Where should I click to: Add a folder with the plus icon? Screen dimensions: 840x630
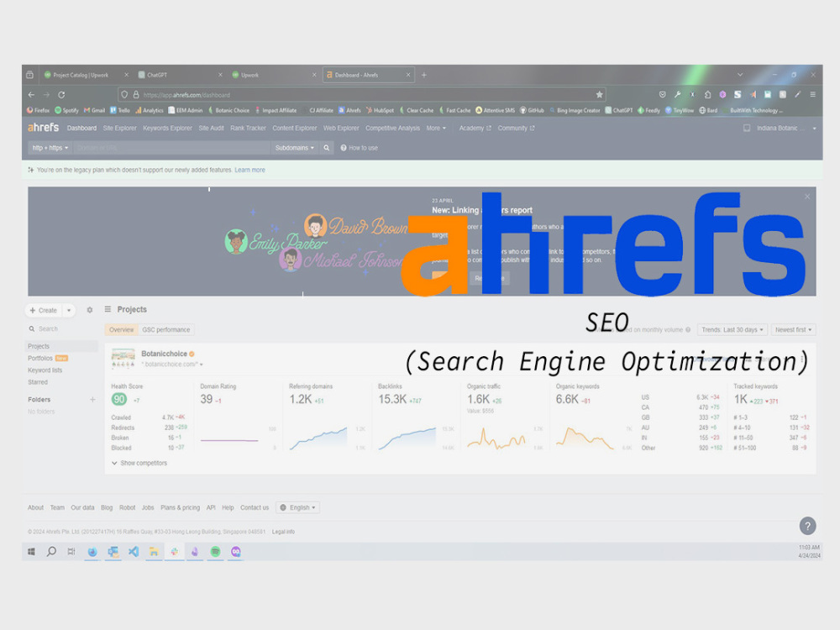tap(92, 400)
